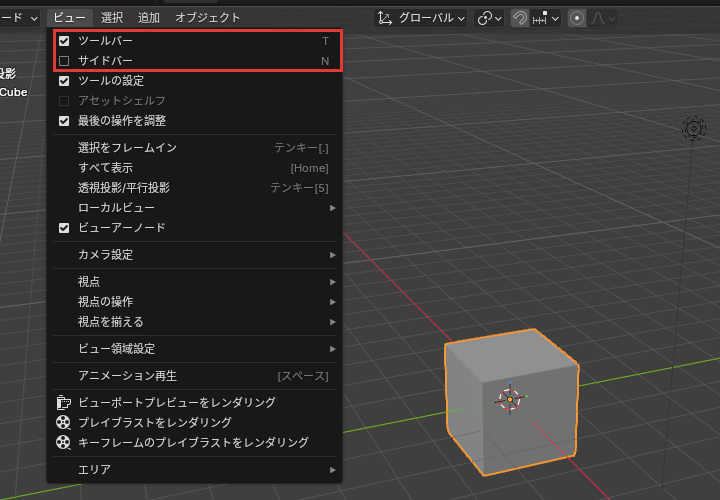The height and width of the screenshot is (500, 720).
Task: Open the snap settings dropdown
Action: (x=546, y=18)
